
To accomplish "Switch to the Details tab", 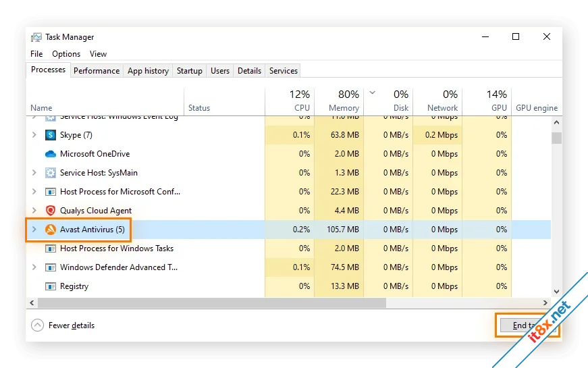I will point(249,71).
